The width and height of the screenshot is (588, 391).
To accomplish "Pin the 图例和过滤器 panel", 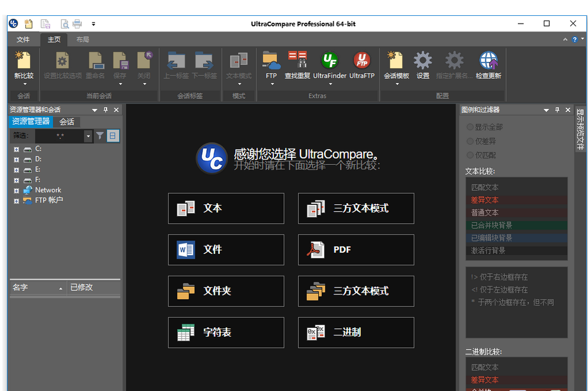I will tap(557, 110).
